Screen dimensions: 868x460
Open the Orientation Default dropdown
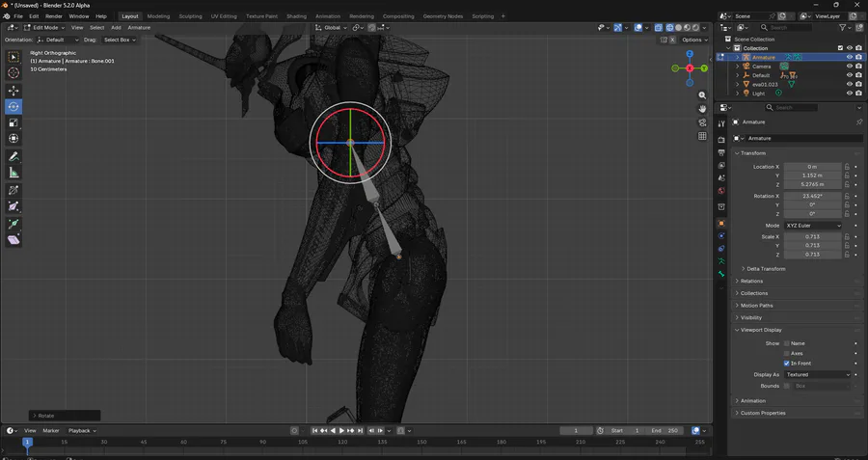tap(58, 40)
